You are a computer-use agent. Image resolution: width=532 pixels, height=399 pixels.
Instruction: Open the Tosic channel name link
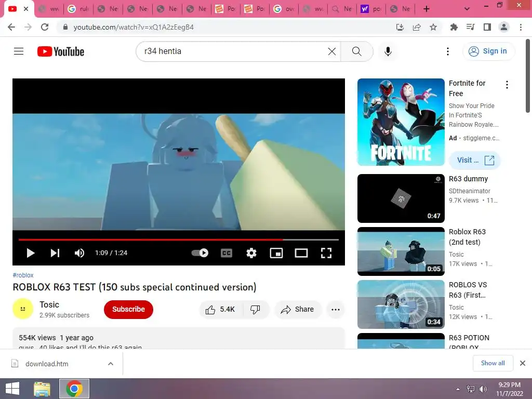point(49,304)
